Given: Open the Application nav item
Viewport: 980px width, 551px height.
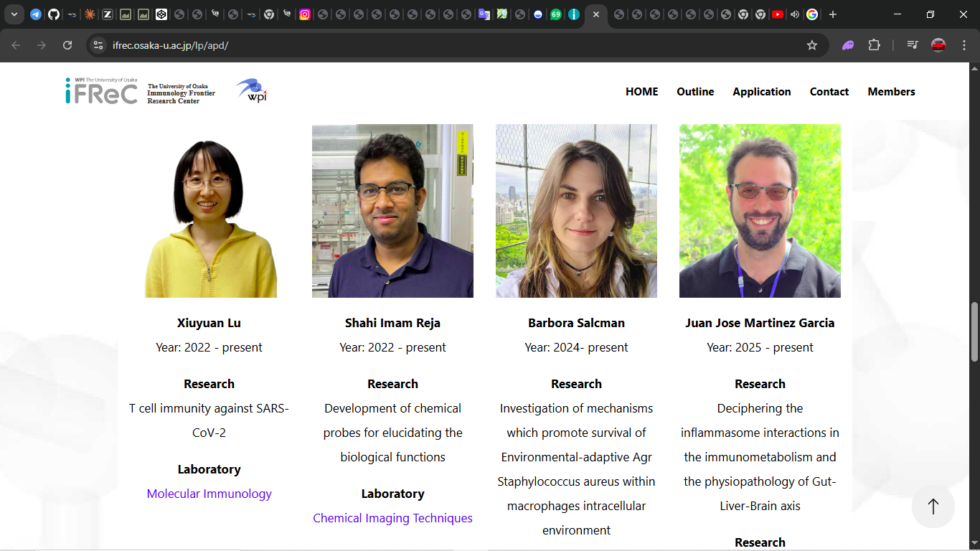Looking at the screenshot, I should coord(761,91).
